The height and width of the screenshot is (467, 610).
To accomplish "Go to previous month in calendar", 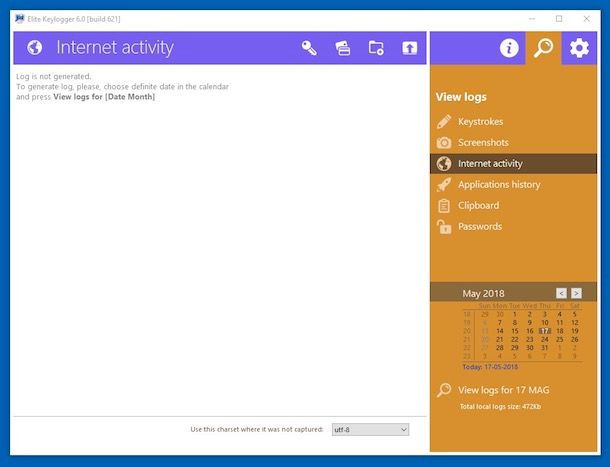I will (561, 293).
